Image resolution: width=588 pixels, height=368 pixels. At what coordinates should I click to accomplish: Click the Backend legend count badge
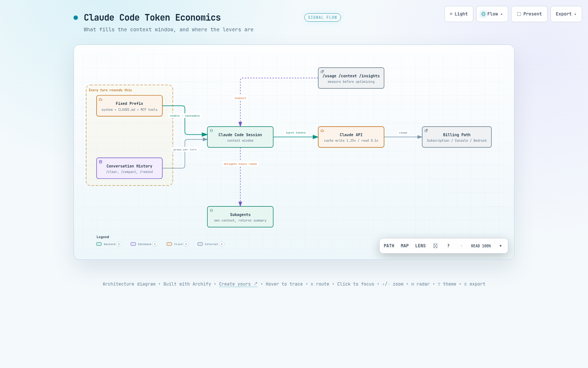click(119, 244)
